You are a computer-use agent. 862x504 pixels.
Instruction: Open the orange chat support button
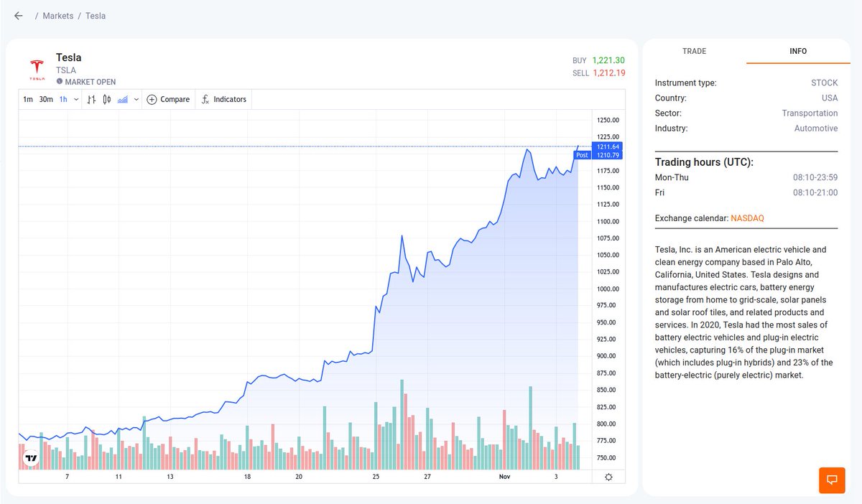(832, 480)
